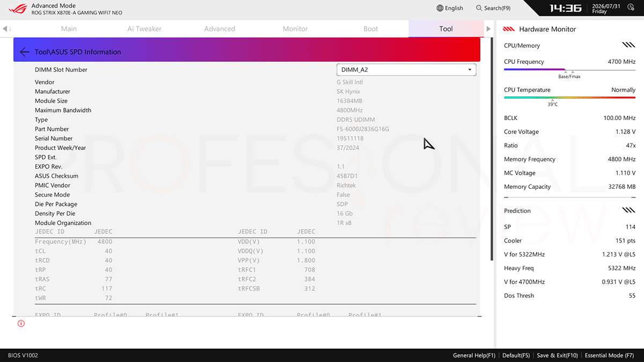Click the Prediction section stripes icon
The width and height of the screenshot is (644, 362).
628,210
